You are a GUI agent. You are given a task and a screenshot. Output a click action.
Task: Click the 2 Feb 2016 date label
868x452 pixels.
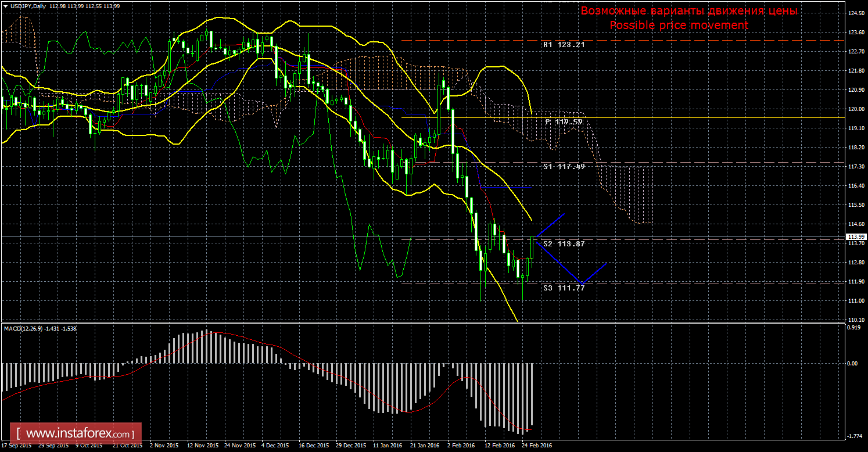(x=461, y=446)
